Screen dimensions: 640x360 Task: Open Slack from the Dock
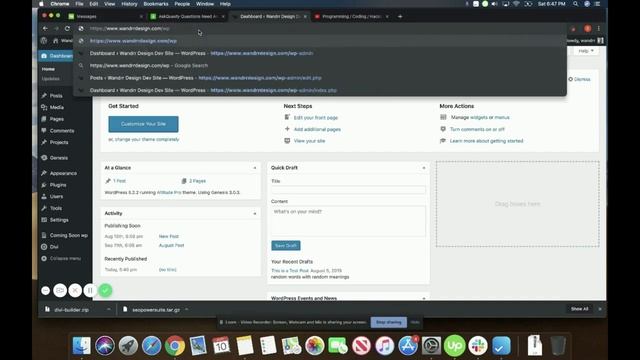[x=478, y=346]
